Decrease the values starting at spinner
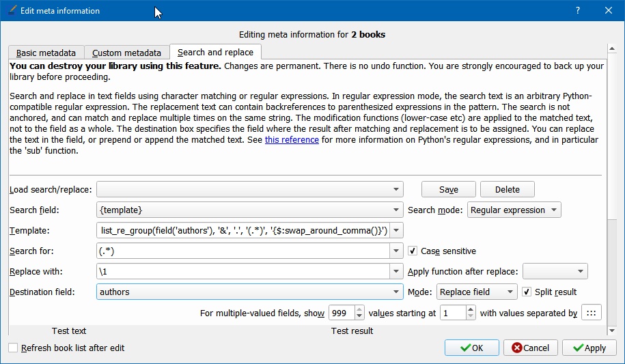625x364 pixels. 471,316
